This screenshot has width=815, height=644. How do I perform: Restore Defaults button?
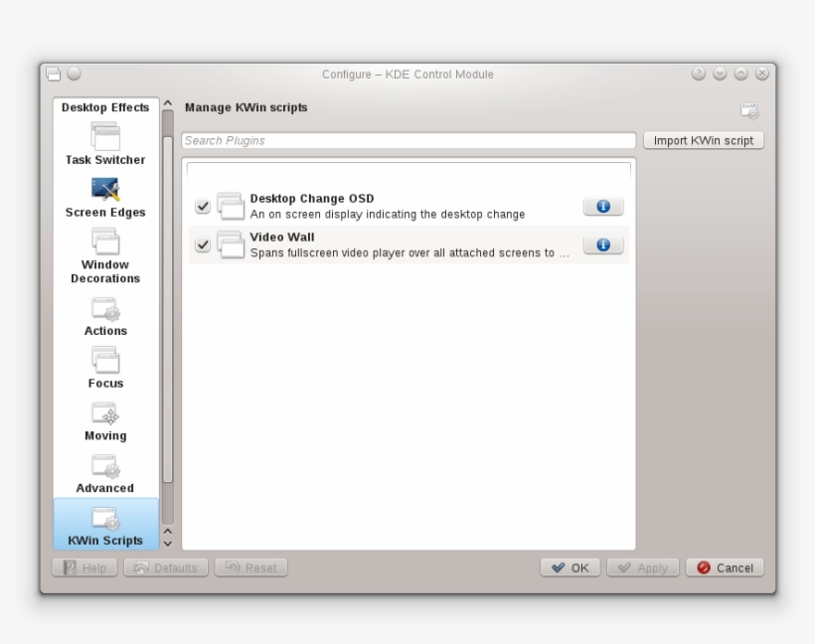tap(166, 567)
